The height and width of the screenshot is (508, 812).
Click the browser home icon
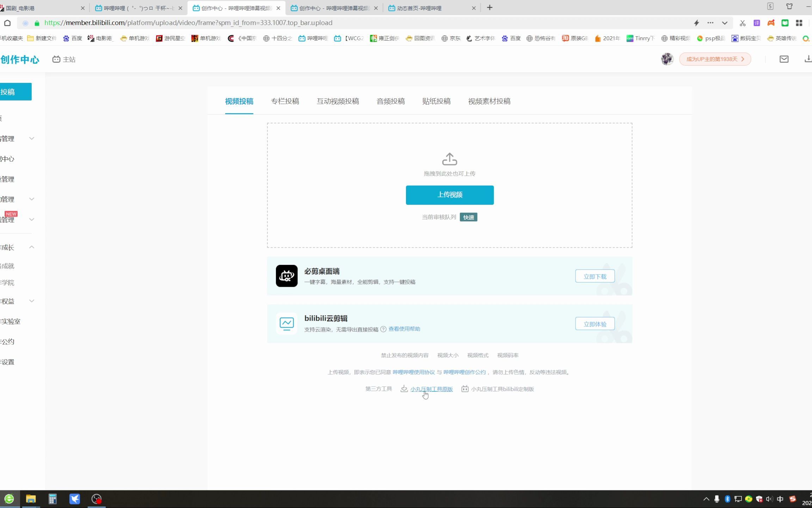point(7,23)
